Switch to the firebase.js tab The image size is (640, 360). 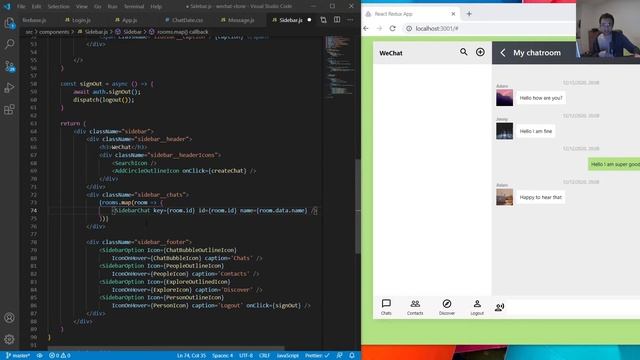tap(34, 20)
